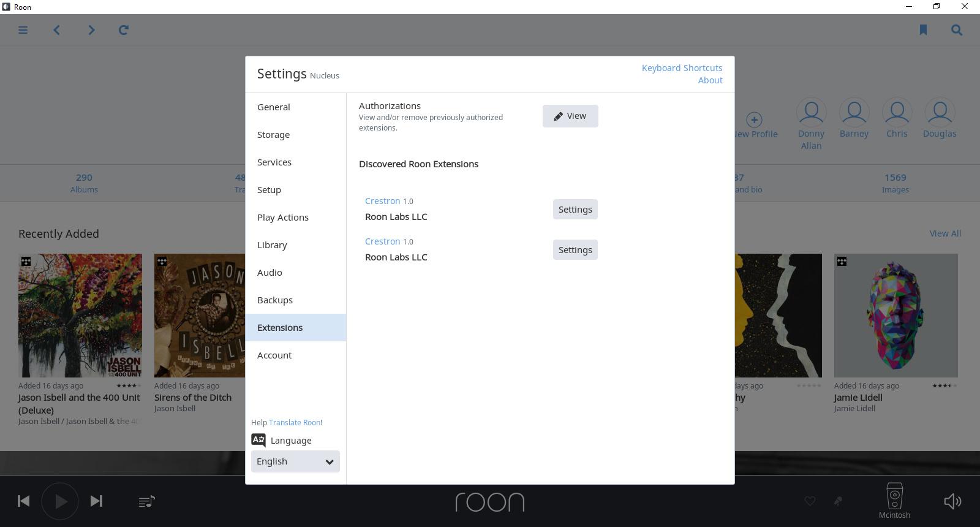Select the Chris profile icon

(897, 113)
